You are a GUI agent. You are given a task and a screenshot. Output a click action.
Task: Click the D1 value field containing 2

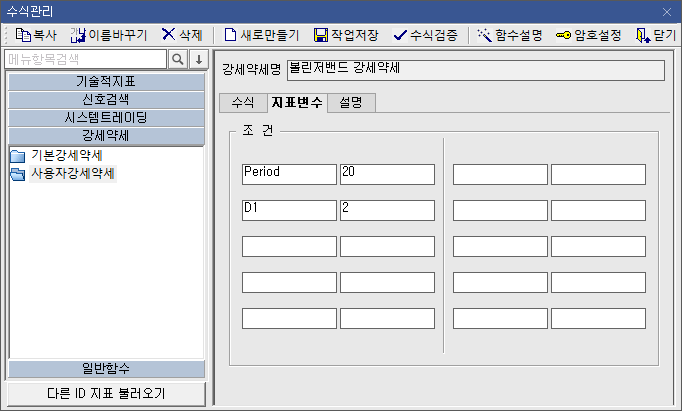pyautogui.click(x=387, y=210)
